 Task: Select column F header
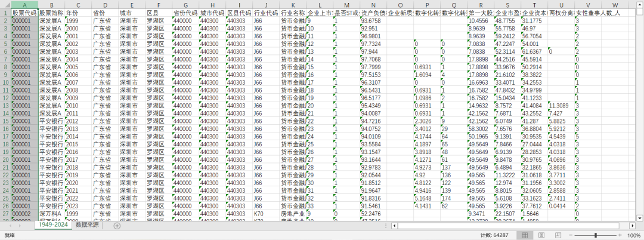[158, 5]
